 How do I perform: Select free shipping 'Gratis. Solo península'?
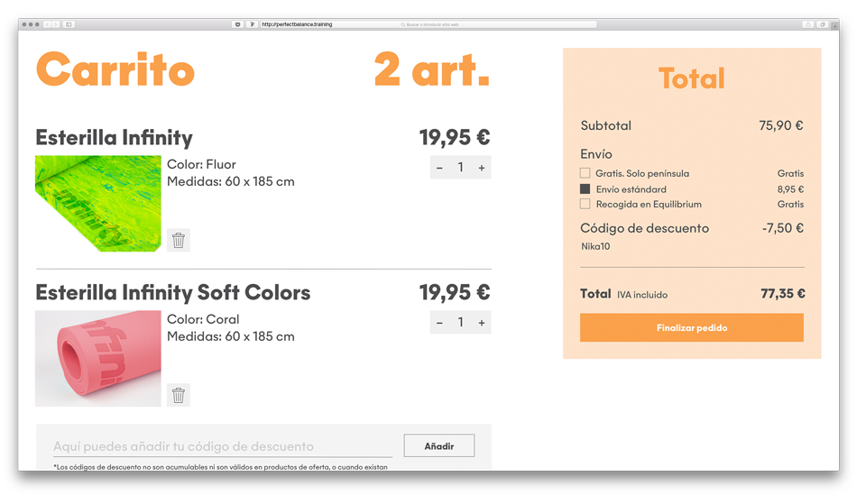585,173
